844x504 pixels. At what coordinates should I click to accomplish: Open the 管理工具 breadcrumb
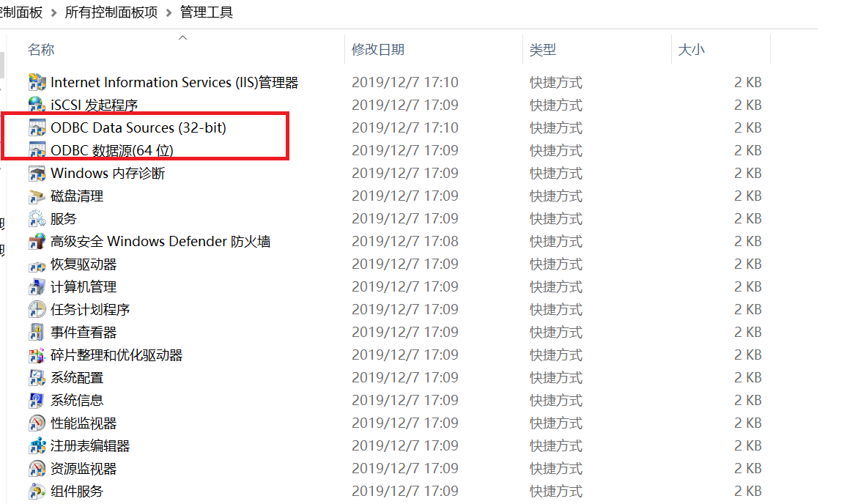coord(206,12)
